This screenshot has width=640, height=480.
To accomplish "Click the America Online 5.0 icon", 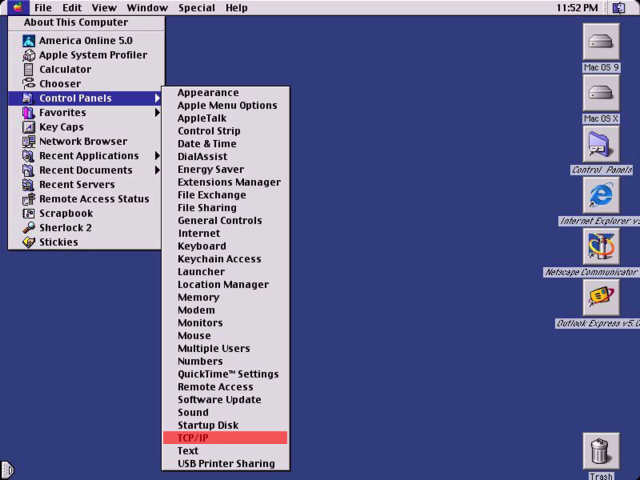I will pos(29,40).
